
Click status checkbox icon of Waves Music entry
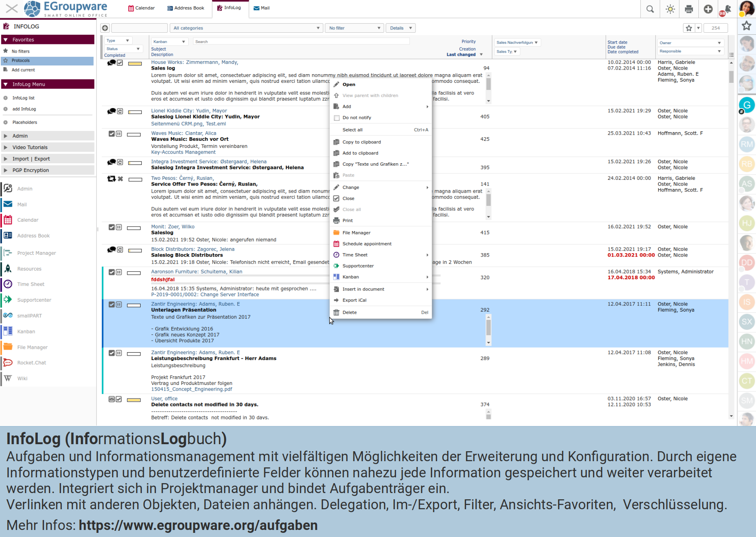click(x=112, y=134)
